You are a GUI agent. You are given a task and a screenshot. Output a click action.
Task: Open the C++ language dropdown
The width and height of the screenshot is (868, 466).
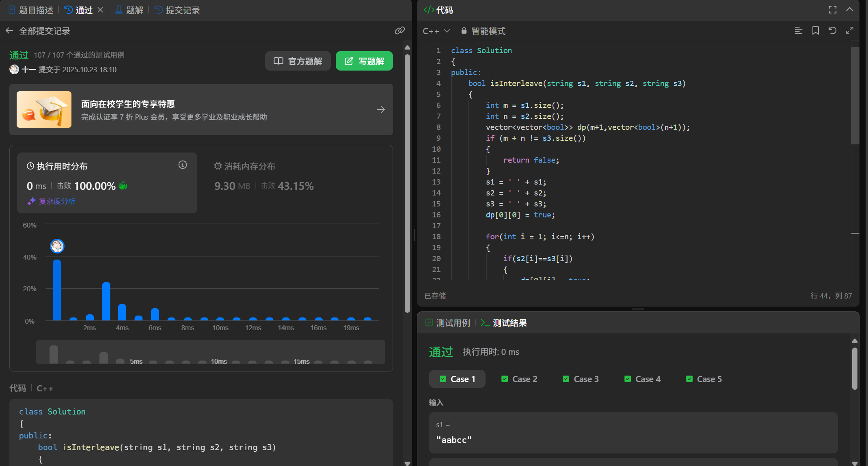coord(436,31)
